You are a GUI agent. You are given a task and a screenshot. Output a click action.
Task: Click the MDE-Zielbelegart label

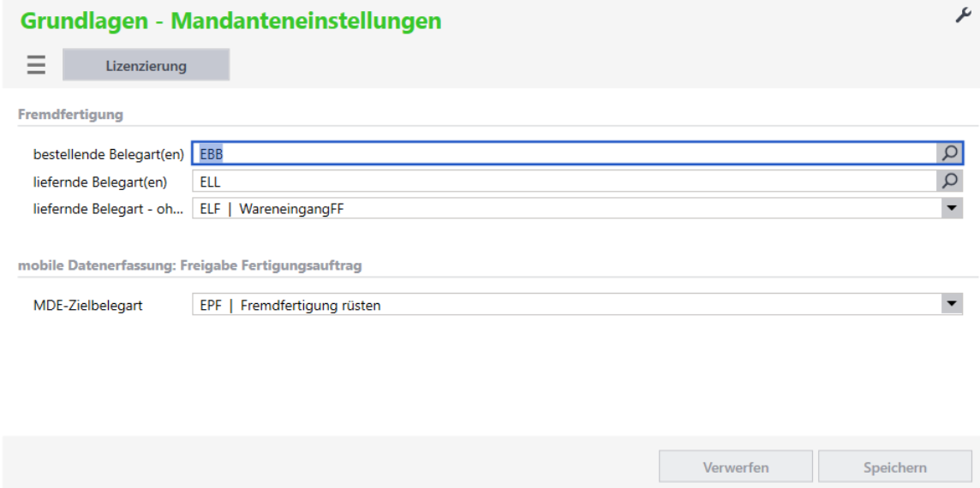[x=87, y=305]
